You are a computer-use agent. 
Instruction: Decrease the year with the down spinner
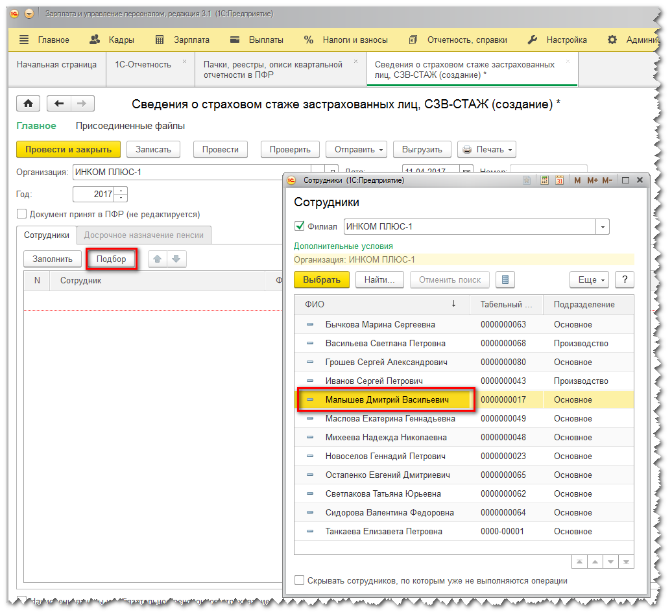122,198
